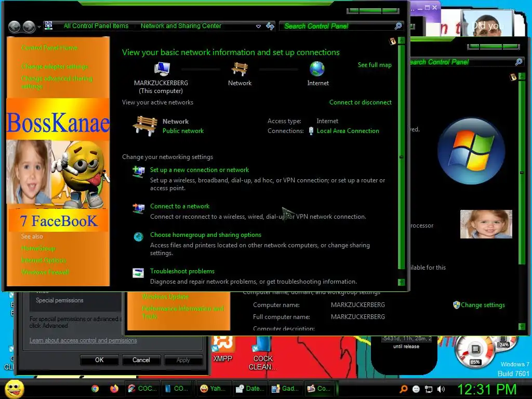The width and height of the screenshot is (532, 399).
Task: Expand the address bar history dropdown
Action: pos(258,26)
